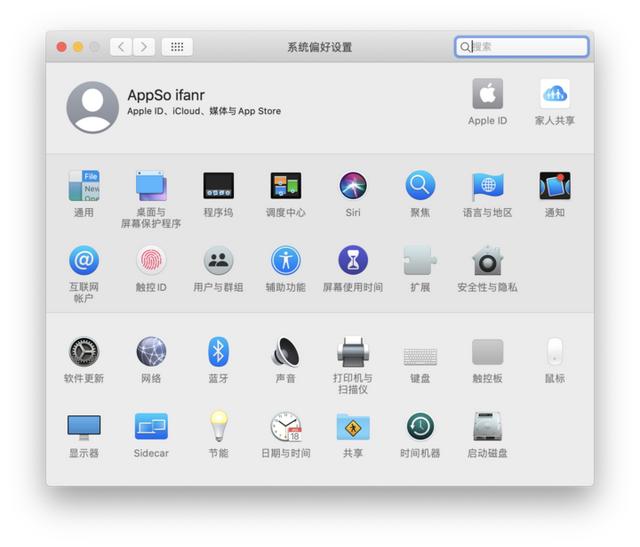Open 语言与地区 preferences icon
The image size is (640, 547).
tap(487, 186)
